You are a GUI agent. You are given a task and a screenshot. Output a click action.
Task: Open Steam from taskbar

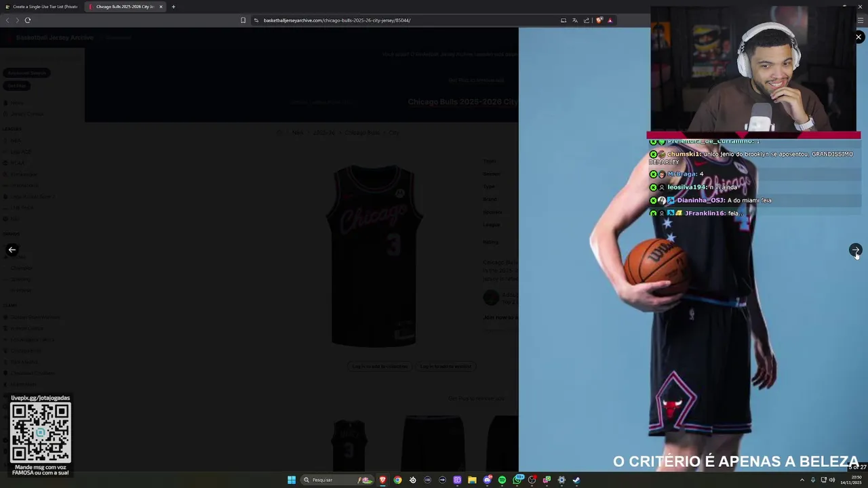coord(576,480)
